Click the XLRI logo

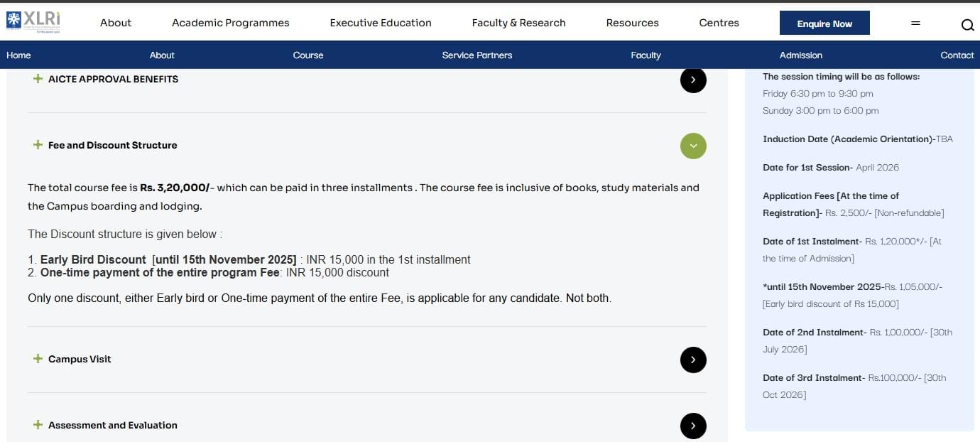33,22
